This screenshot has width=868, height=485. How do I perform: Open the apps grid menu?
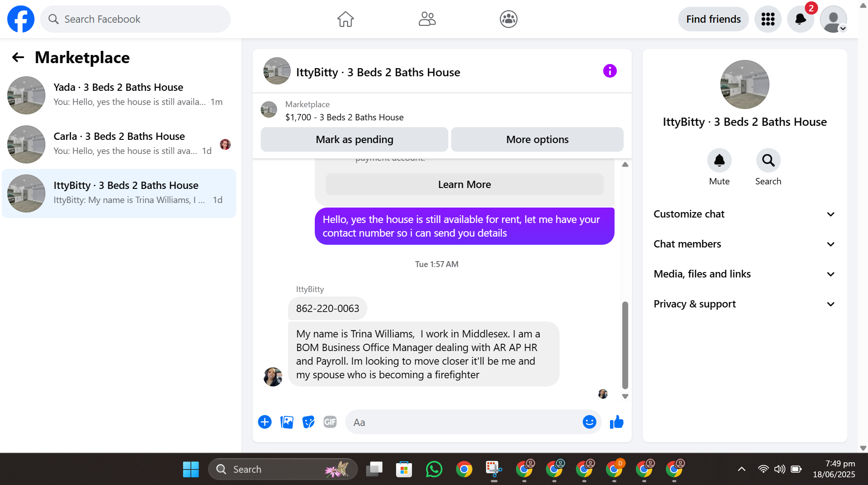point(768,19)
